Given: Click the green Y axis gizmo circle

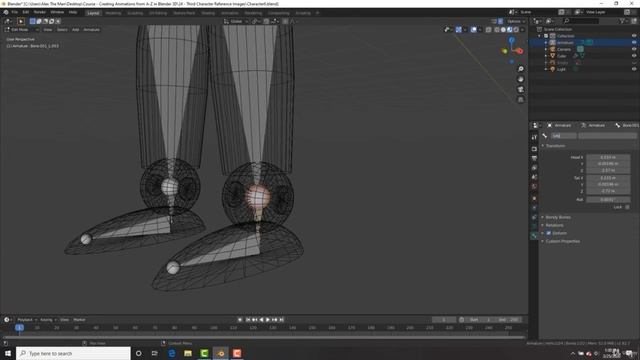Looking at the screenshot, I should tap(505, 51).
